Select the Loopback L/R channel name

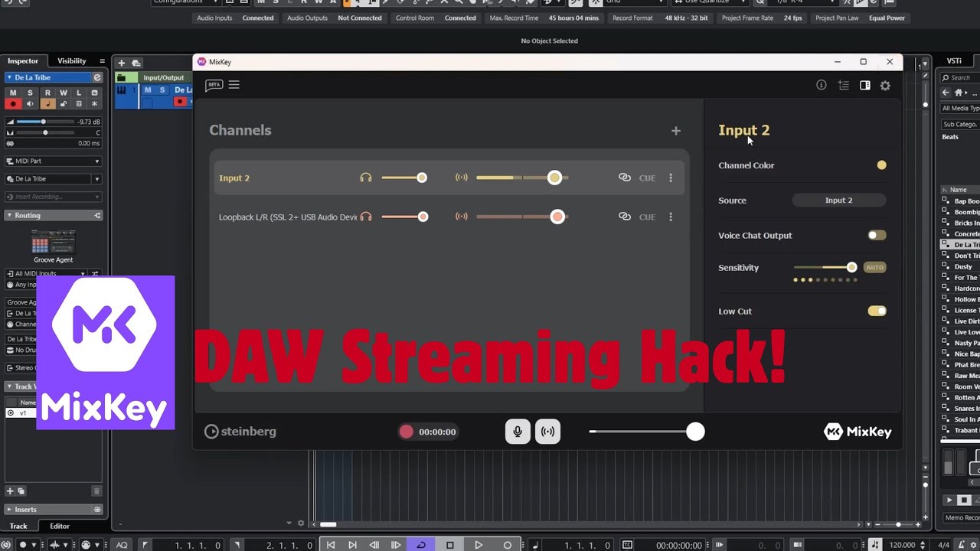coord(288,217)
